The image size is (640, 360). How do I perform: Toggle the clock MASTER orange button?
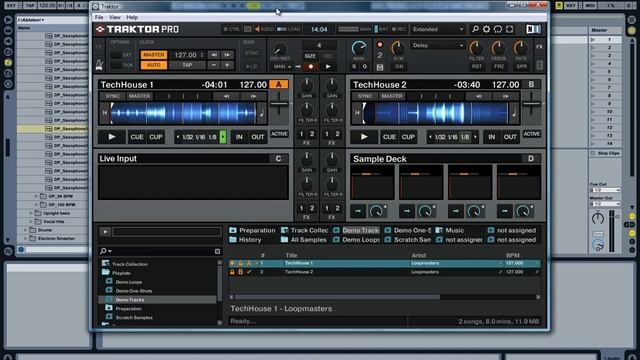point(154,55)
